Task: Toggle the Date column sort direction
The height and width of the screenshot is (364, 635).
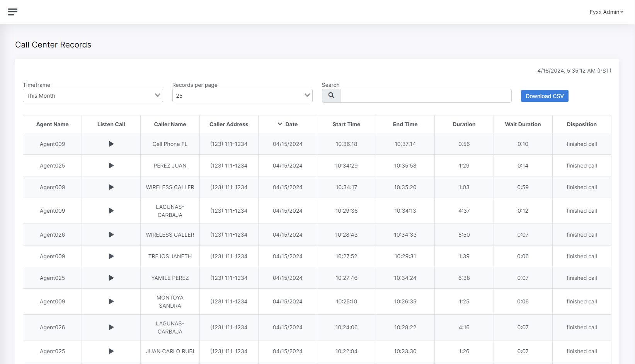Action: click(x=288, y=124)
